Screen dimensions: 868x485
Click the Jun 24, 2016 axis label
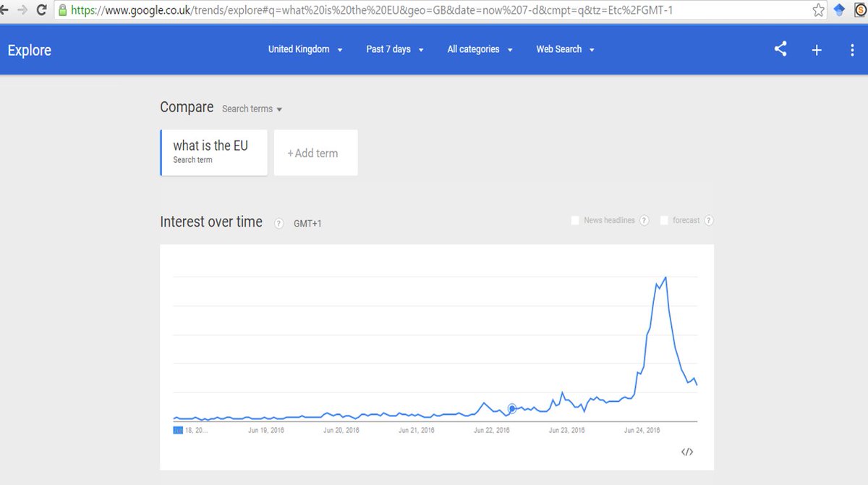click(x=642, y=430)
